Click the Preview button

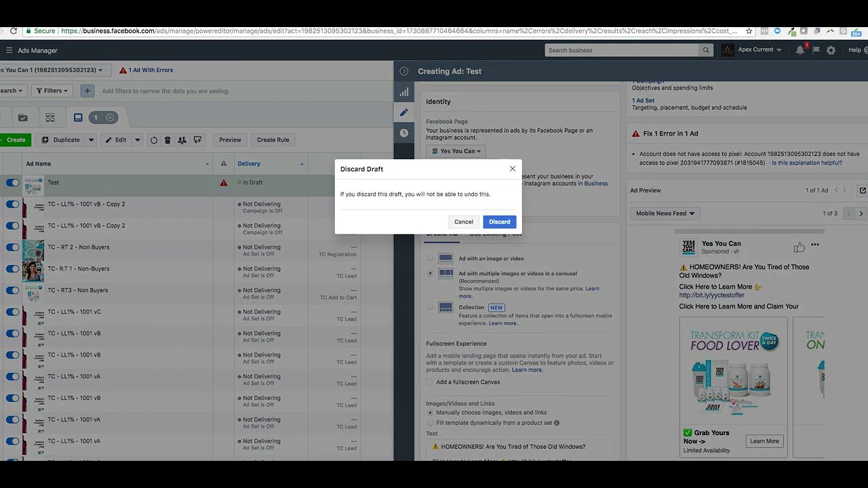(230, 140)
